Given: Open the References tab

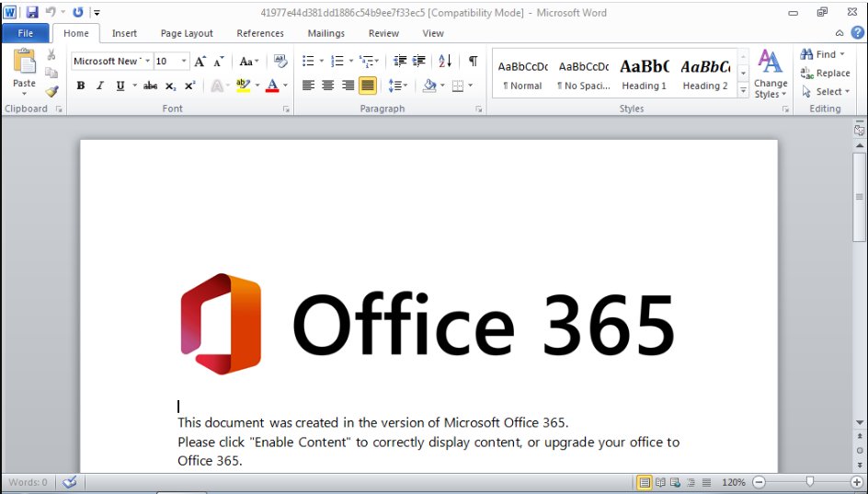Looking at the screenshot, I should tap(260, 33).
